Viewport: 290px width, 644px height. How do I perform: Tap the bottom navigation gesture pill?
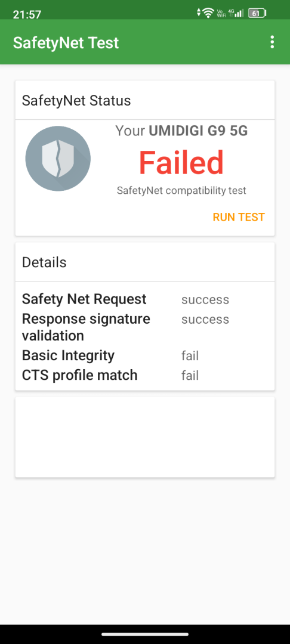coord(145,634)
